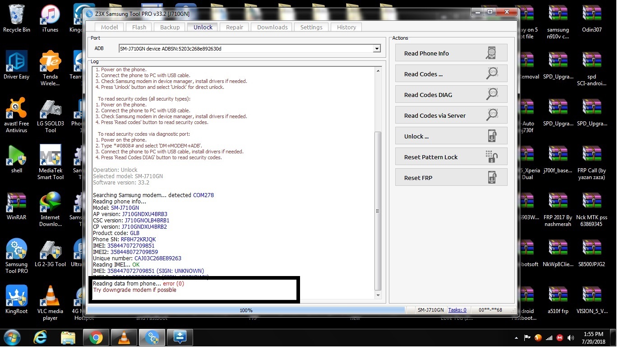The image size is (624, 364).
Task: Open FRP 2017 By nashmerah icon
Action: pos(558,209)
